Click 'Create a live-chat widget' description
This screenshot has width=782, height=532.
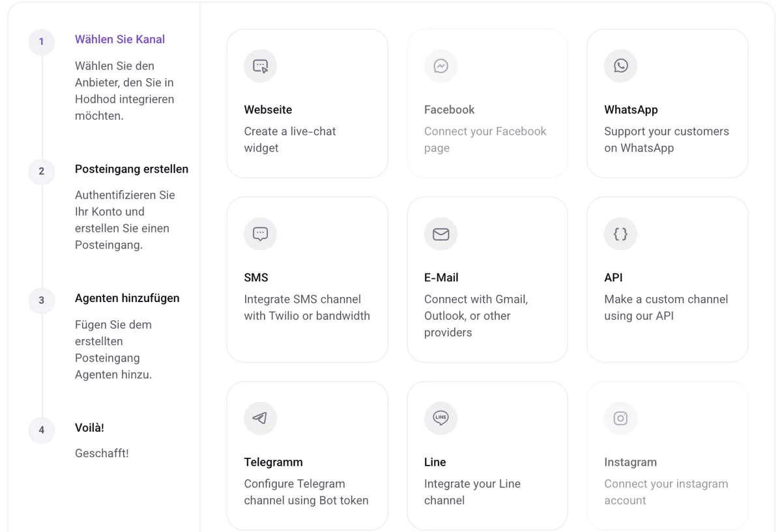(x=290, y=139)
